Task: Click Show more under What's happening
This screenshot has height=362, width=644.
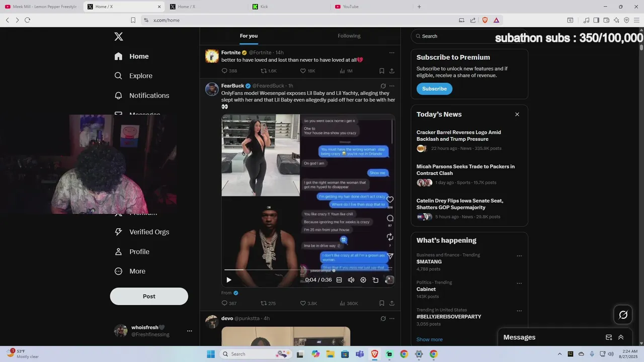Action: [430, 339]
